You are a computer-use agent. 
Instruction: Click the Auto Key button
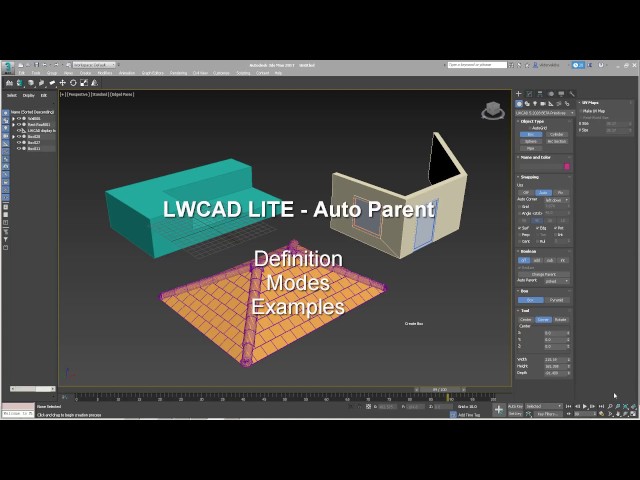tap(515, 406)
